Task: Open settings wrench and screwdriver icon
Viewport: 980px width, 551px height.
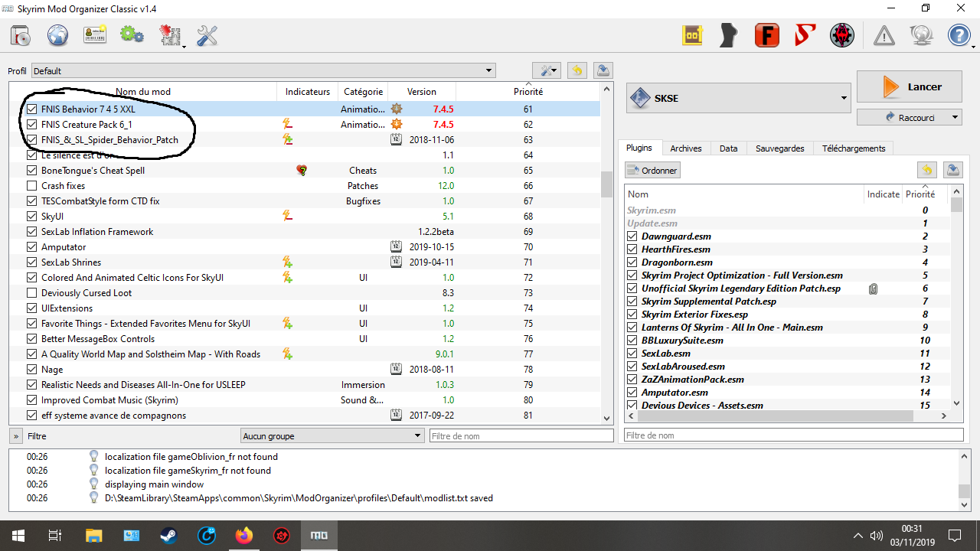Action: (207, 35)
